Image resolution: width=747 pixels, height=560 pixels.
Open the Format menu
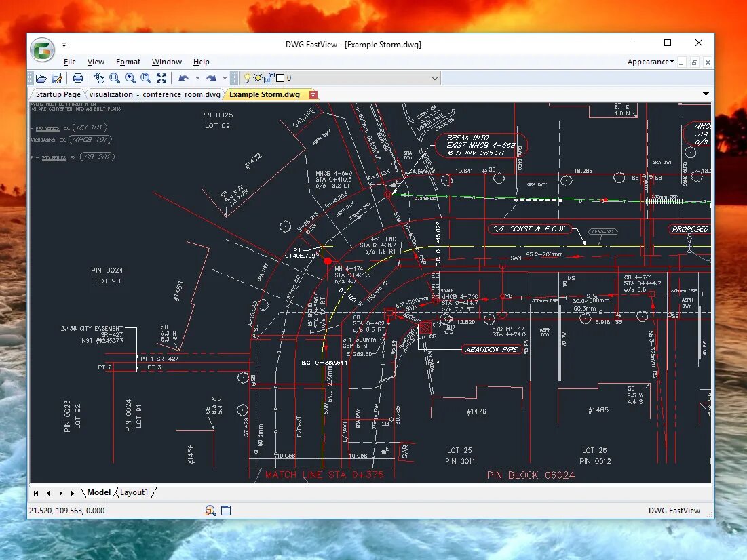pyautogui.click(x=128, y=62)
